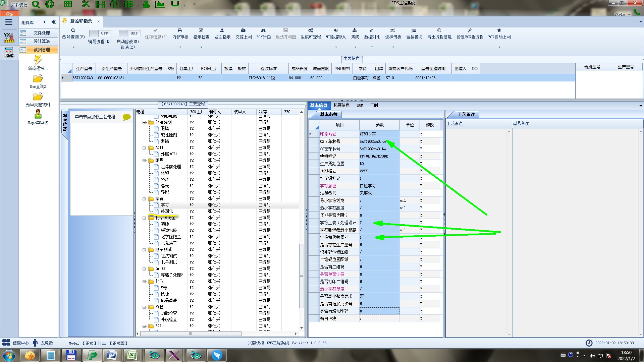644x362 pixels.
Task: Select 数据管理 in component library
Action: pos(42,50)
